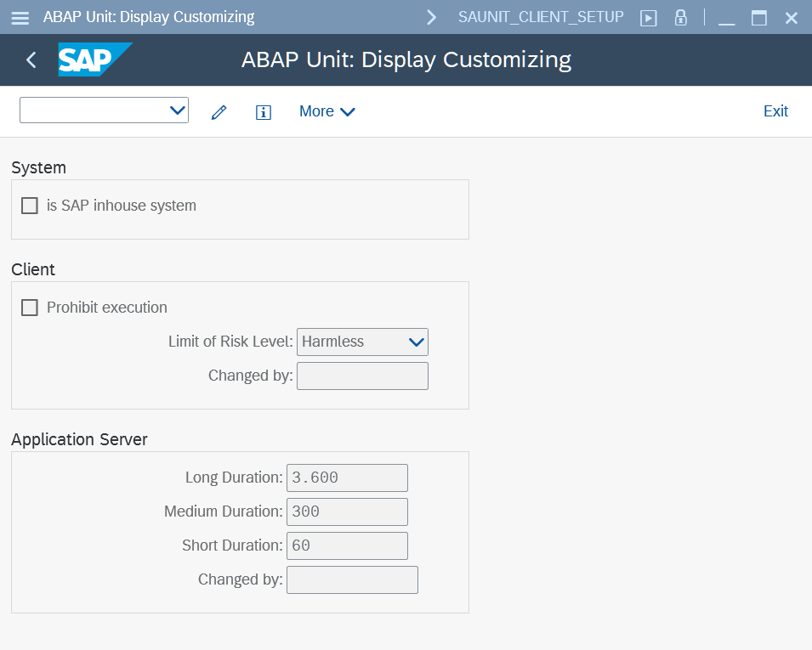Click the Long Duration field
The image size is (812, 650).
coord(347,478)
